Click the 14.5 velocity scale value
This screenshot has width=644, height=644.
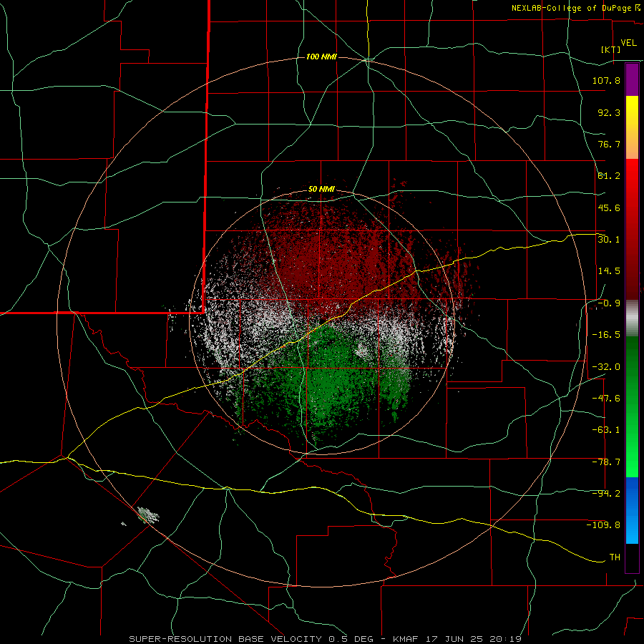[609, 271]
